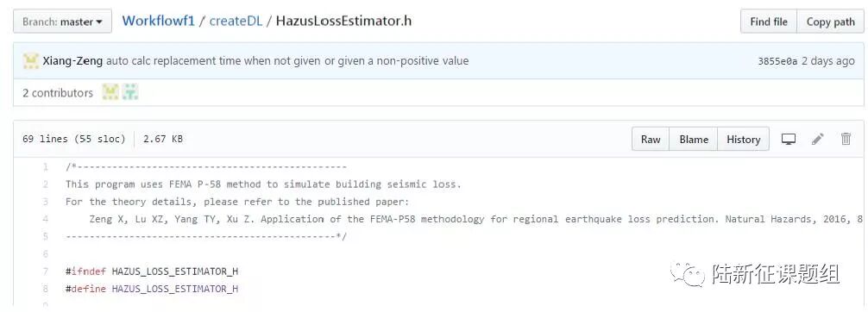Image resolution: width=868 pixels, height=312 pixels.
Task: Click the Copy path button
Action: click(x=830, y=22)
